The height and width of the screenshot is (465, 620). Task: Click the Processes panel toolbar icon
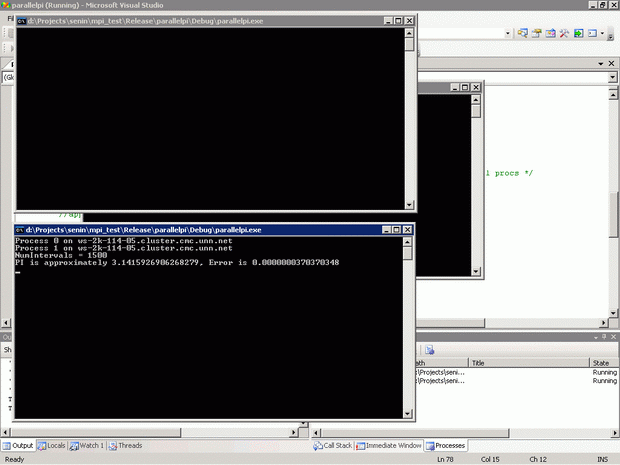[x=429, y=349]
